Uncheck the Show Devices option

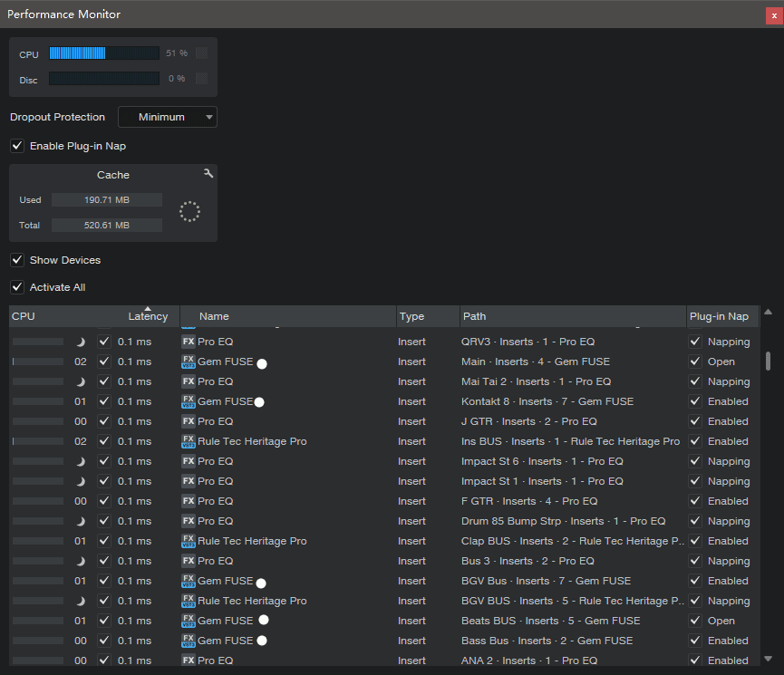pos(17,260)
